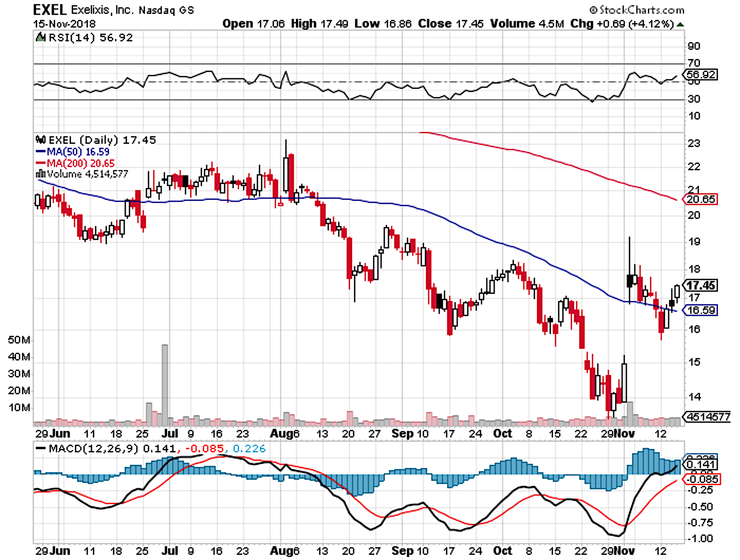Click the date 15-Nov-2018

pyautogui.click(x=64, y=24)
